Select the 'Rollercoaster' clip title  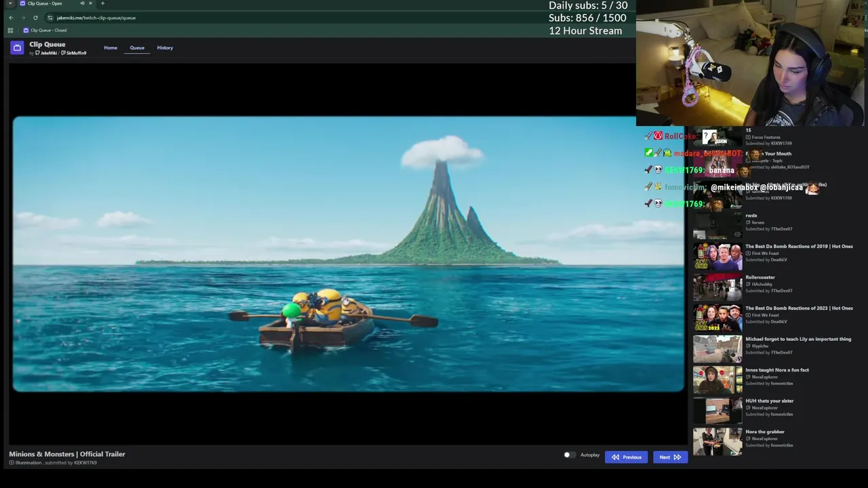point(760,277)
